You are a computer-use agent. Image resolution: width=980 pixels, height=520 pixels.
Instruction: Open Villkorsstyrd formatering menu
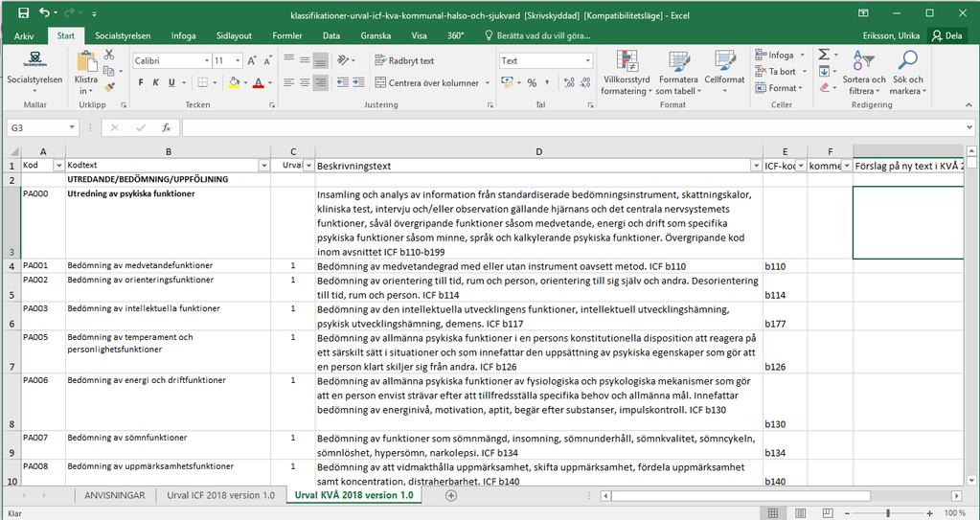[627, 73]
